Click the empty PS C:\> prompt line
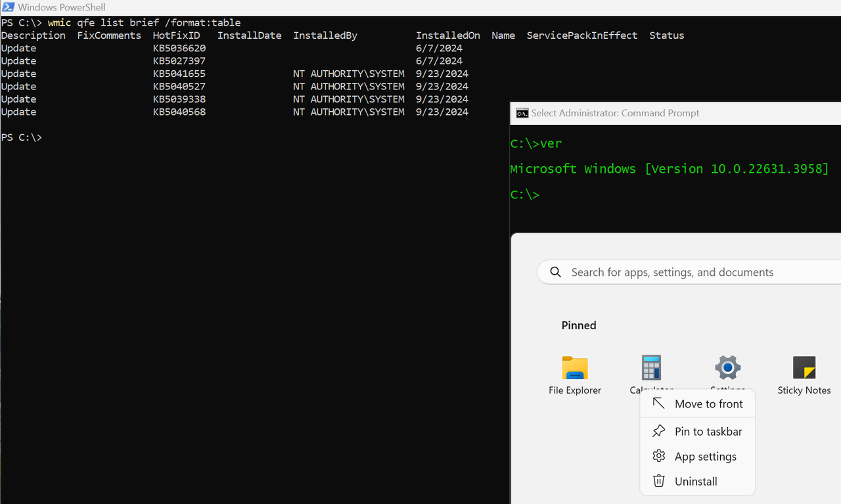This screenshot has width=841, height=504. point(22,137)
